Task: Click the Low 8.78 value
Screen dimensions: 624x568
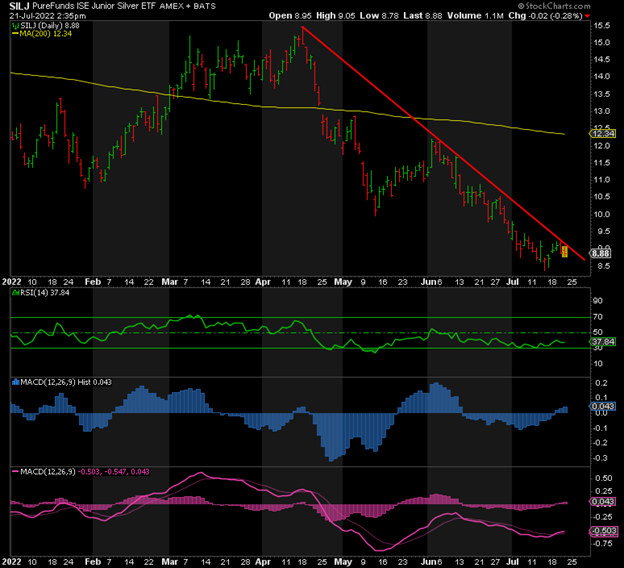Action: coord(379,16)
